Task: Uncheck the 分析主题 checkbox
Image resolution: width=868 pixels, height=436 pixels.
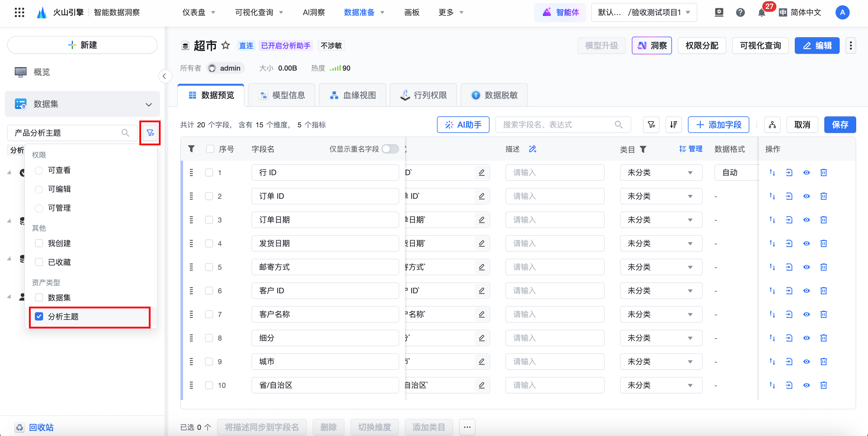Action: (x=39, y=316)
